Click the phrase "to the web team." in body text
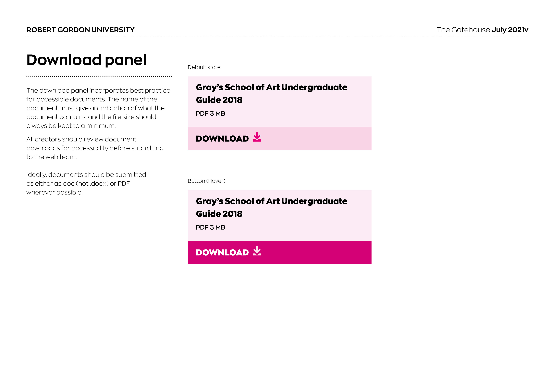555x392 pixels. (x=51, y=157)
